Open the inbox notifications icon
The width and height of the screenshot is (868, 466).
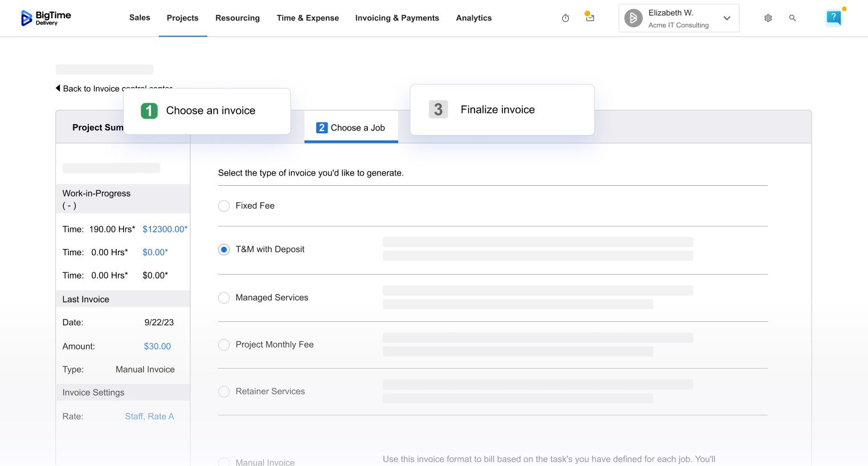pyautogui.click(x=589, y=18)
